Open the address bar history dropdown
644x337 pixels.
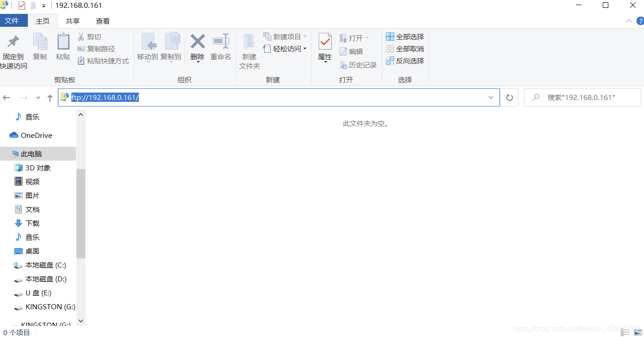491,97
